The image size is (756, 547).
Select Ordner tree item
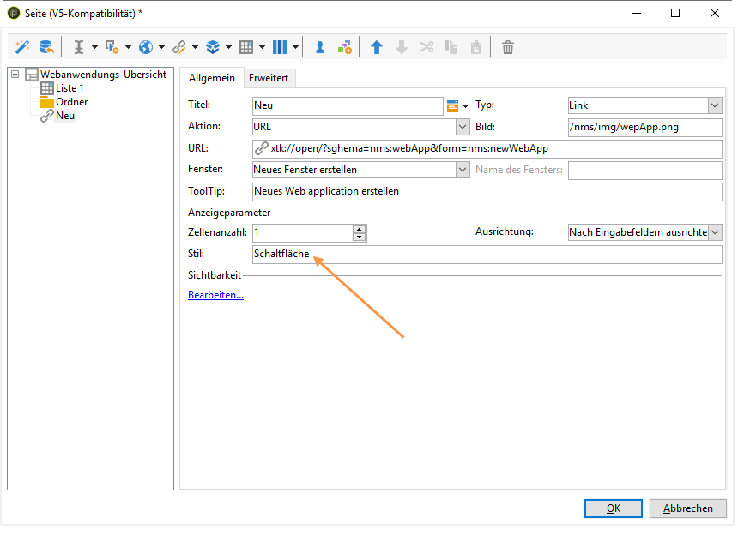click(71, 102)
